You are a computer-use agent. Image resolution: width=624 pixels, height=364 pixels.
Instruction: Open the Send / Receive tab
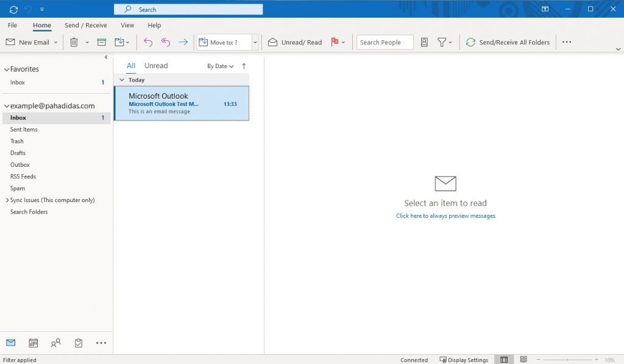point(85,26)
